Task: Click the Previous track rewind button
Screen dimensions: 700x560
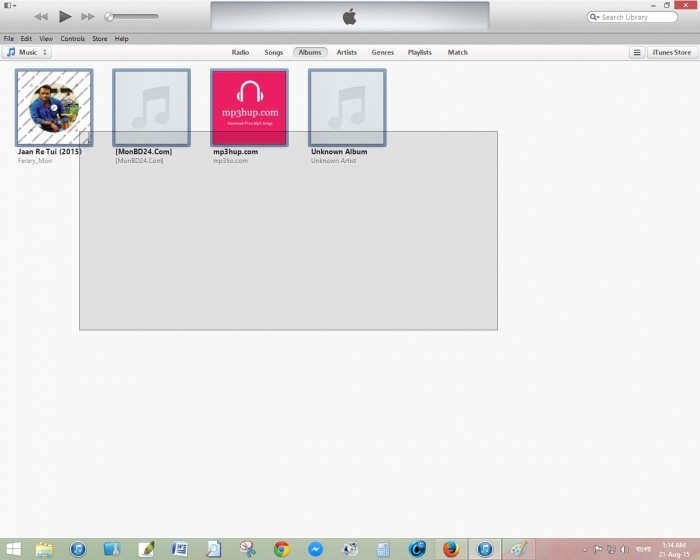Action: pos(41,17)
